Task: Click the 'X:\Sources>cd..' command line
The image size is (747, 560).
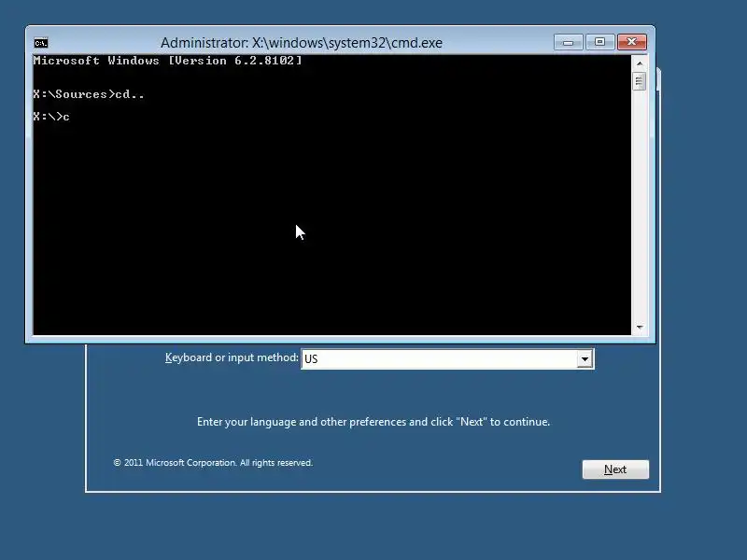Action: (88, 94)
